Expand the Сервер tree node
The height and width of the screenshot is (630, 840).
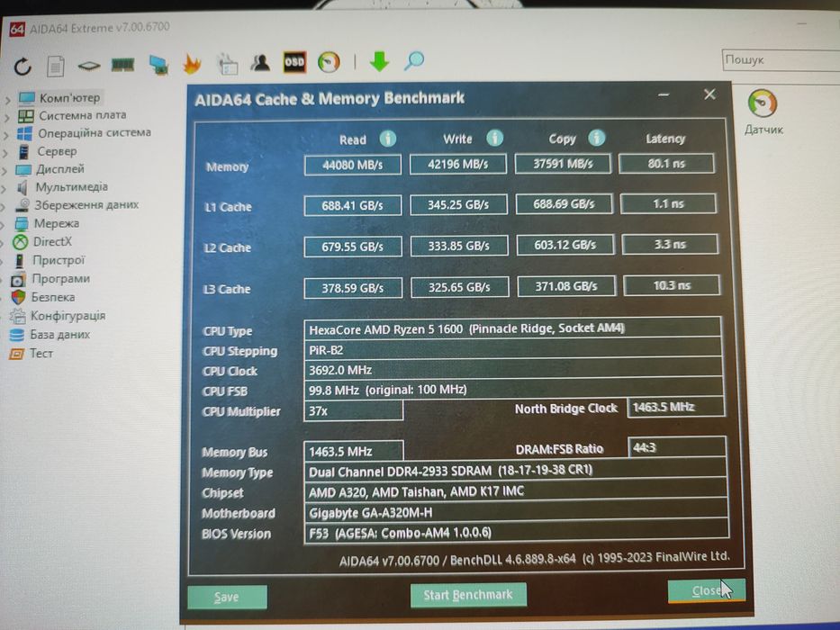pyautogui.click(x=6, y=154)
